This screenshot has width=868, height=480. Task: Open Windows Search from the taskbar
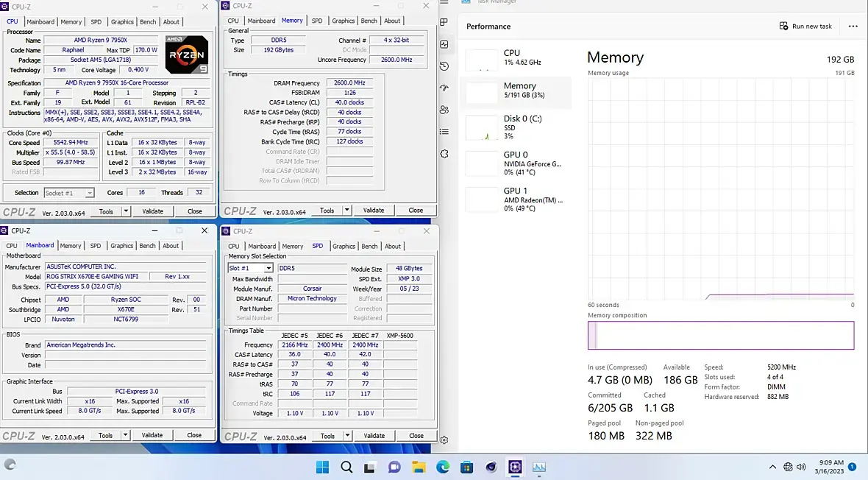click(x=346, y=467)
